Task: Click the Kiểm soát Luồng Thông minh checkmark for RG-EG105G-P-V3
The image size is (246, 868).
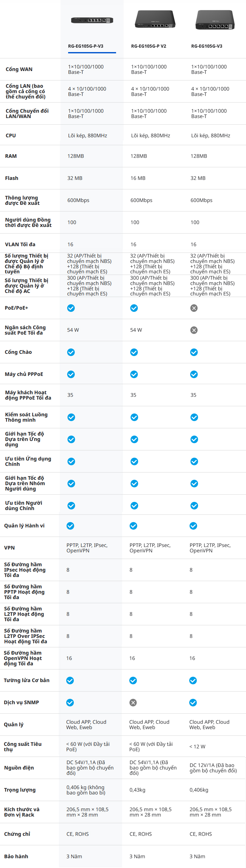Action: [71, 418]
